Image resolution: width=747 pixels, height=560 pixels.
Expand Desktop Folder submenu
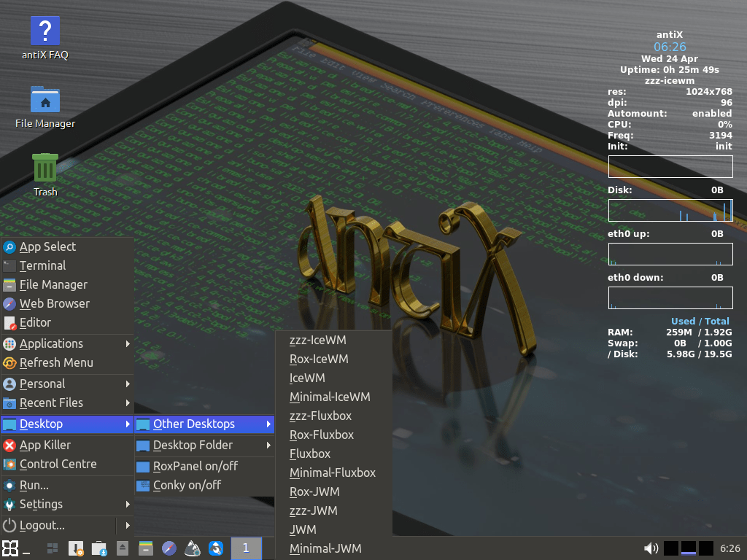click(205, 445)
